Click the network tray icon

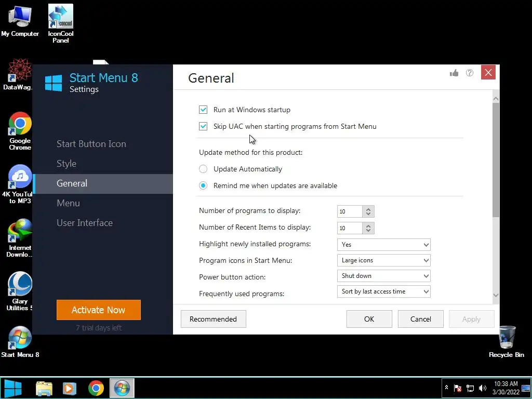470,388
